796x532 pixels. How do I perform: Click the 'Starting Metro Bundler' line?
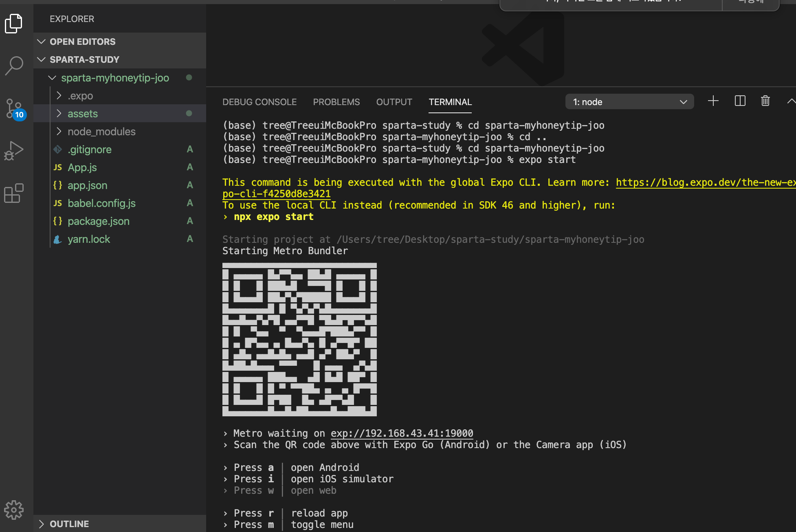pyautogui.click(x=285, y=251)
